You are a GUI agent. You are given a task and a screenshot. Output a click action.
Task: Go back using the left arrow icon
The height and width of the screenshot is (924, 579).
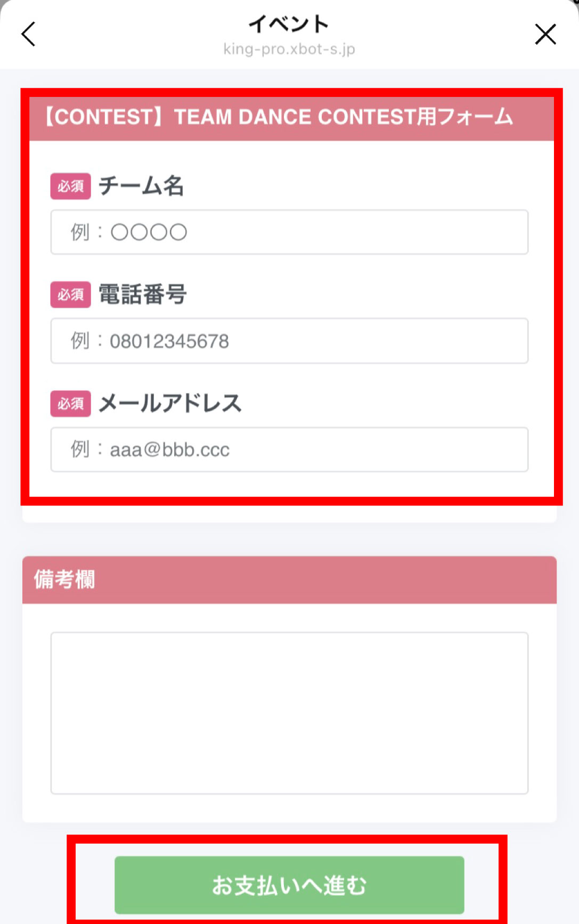coord(28,34)
